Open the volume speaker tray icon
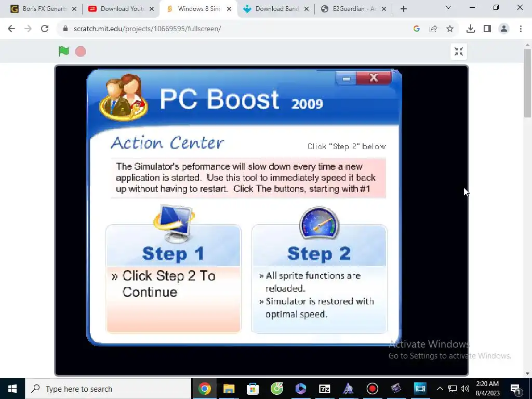This screenshot has height=399, width=532. click(465, 389)
